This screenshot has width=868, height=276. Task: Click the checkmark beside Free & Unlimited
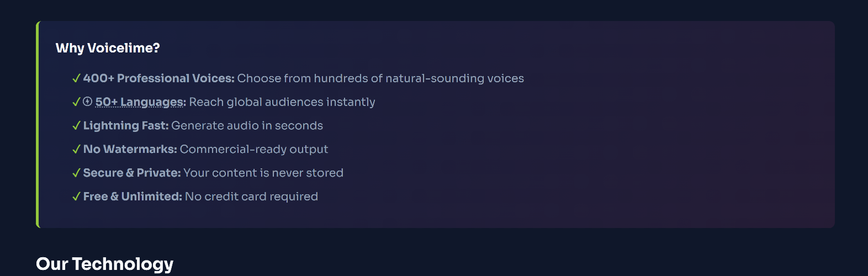click(x=76, y=197)
